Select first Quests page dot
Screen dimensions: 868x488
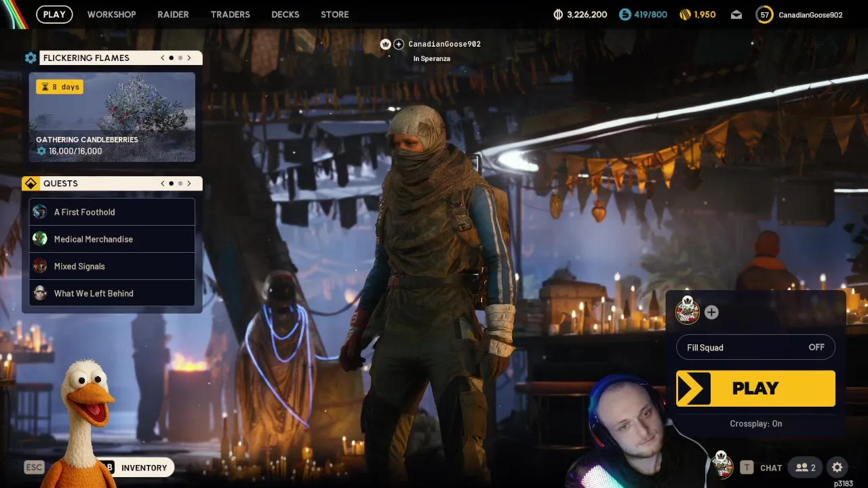pos(171,184)
